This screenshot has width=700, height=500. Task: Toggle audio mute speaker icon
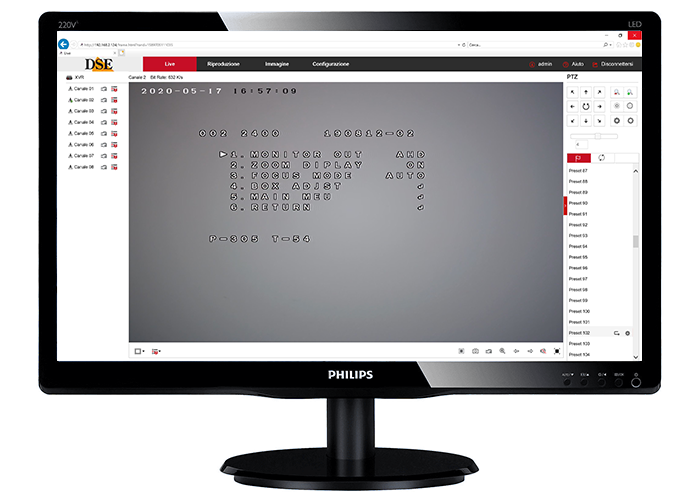pyautogui.click(x=543, y=351)
